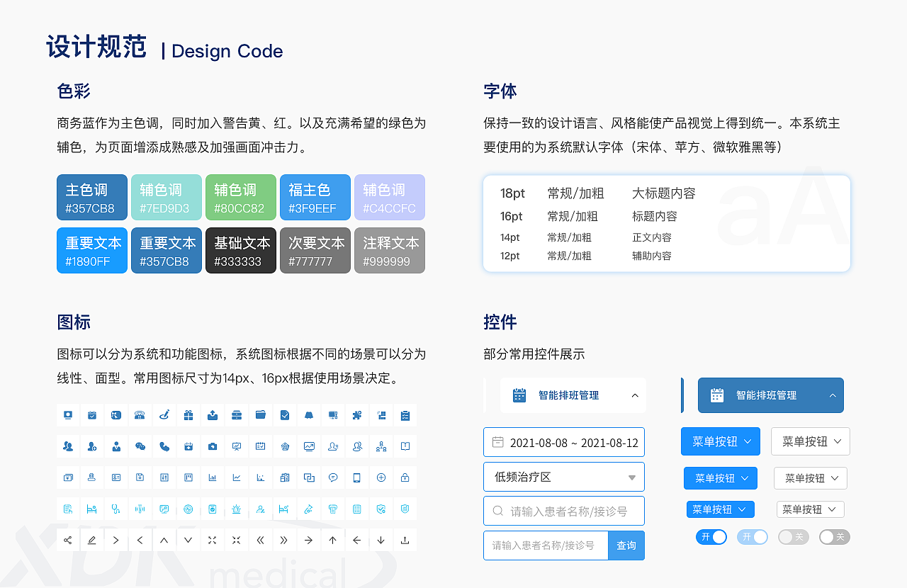Expand the white 菜单按钮 dropdown
The height and width of the screenshot is (588, 907).
click(x=810, y=441)
